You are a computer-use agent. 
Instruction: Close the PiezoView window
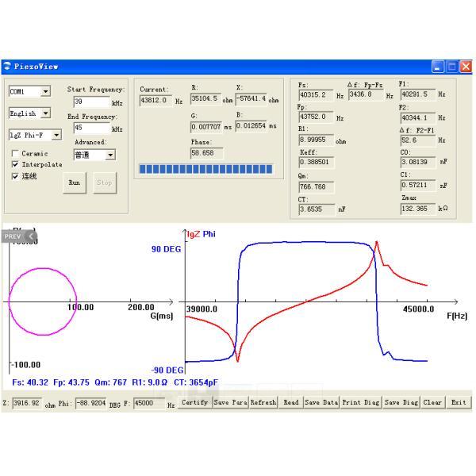(464, 67)
